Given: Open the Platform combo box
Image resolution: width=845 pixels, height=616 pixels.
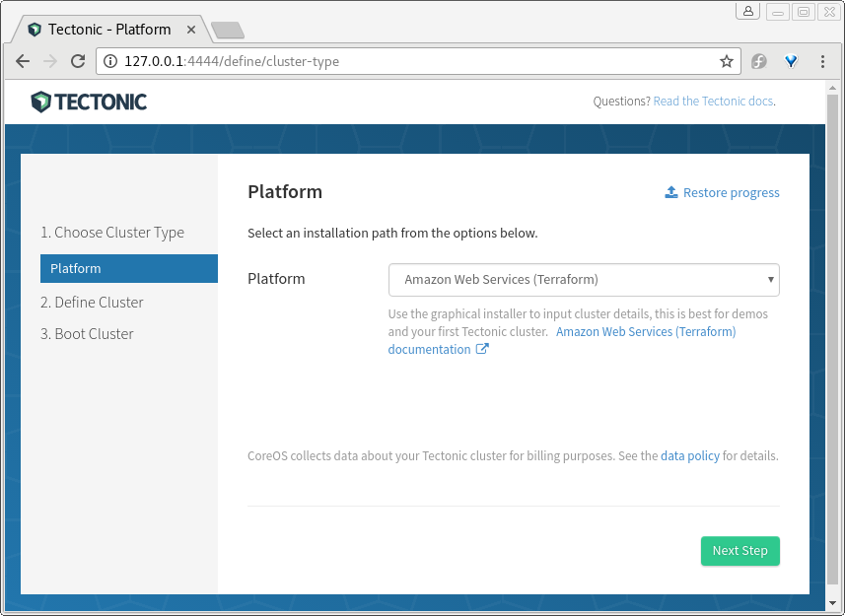Looking at the screenshot, I should (584, 280).
